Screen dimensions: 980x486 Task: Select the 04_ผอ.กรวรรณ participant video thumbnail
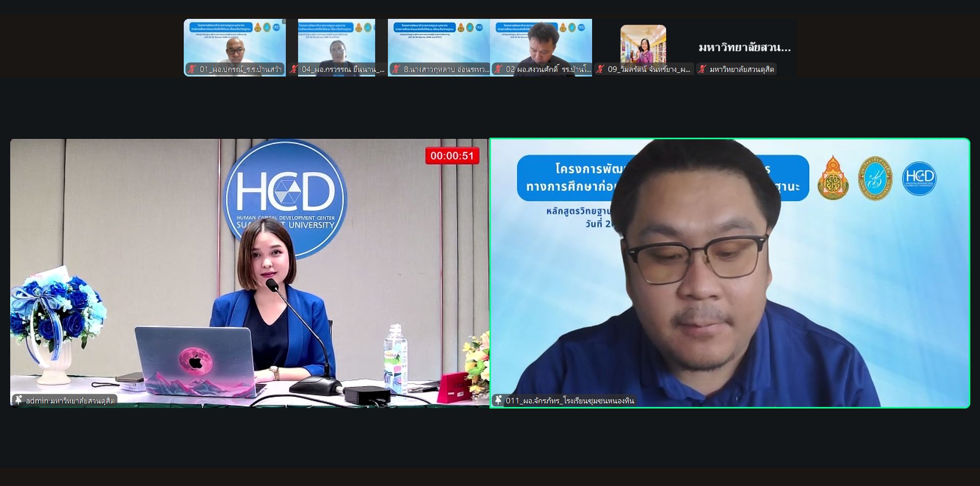[x=337, y=47]
